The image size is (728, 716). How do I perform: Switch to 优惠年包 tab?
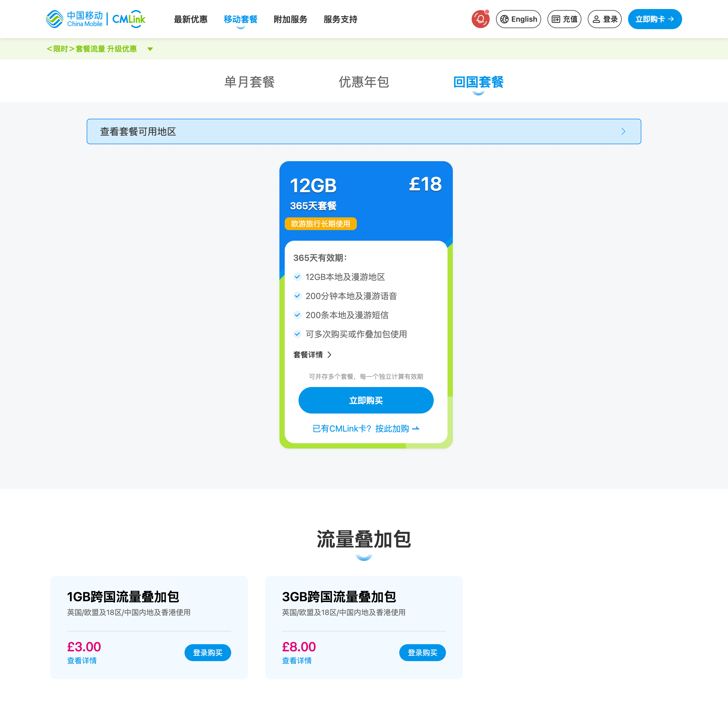tap(364, 82)
